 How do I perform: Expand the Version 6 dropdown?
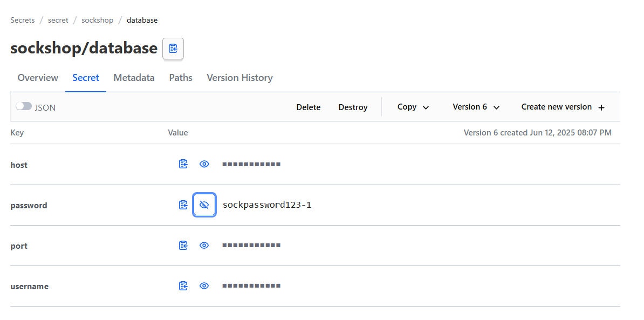pos(476,107)
